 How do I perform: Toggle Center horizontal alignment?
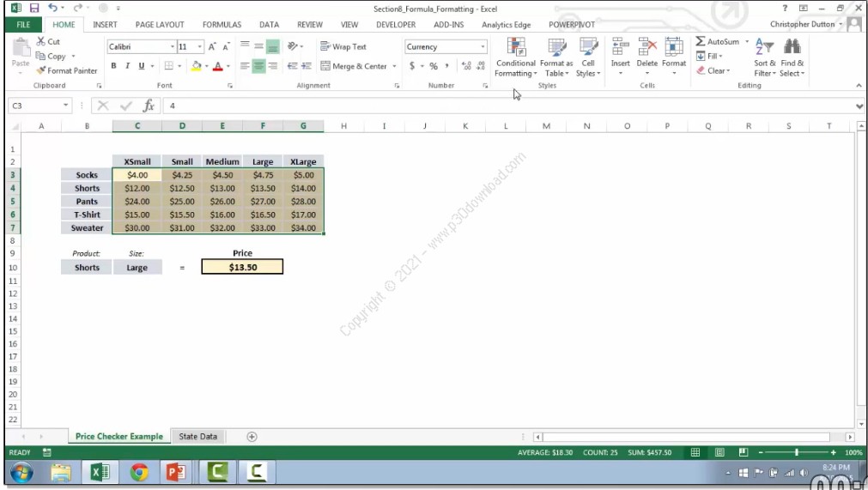pos(258,66)
